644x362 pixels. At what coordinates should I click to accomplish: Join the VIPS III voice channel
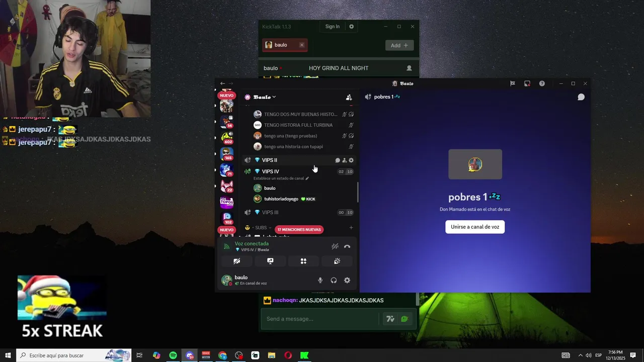click(299, 212)
